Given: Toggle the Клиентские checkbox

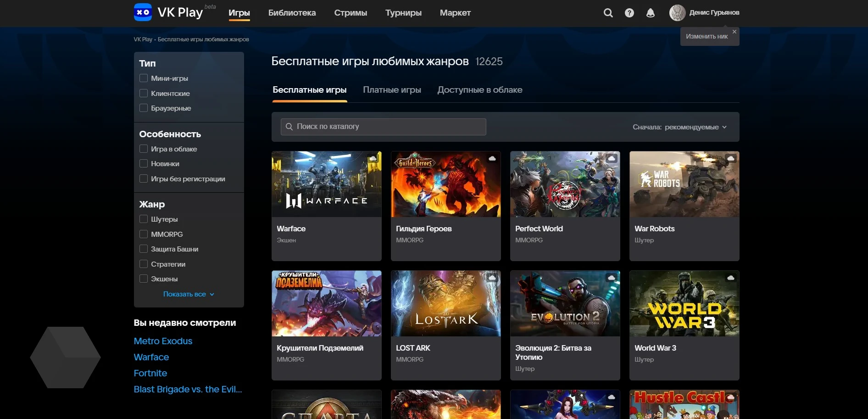Looking at the screenshot, I should coord(144,93).
